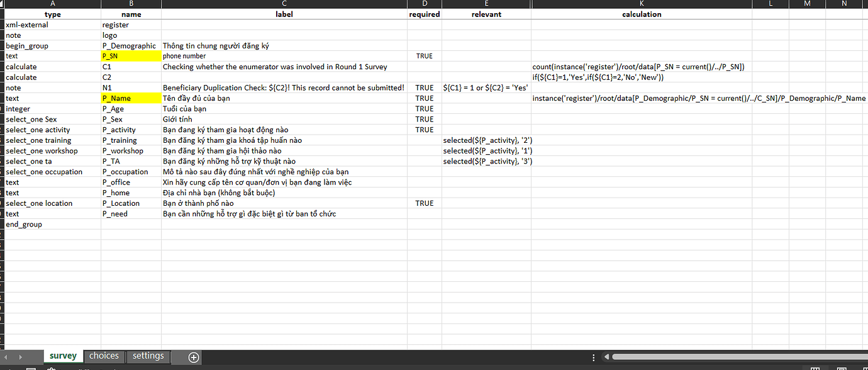Open the sheet list ellipsis menu
Screen dimensions: 868x370
(x=594, y=356)
